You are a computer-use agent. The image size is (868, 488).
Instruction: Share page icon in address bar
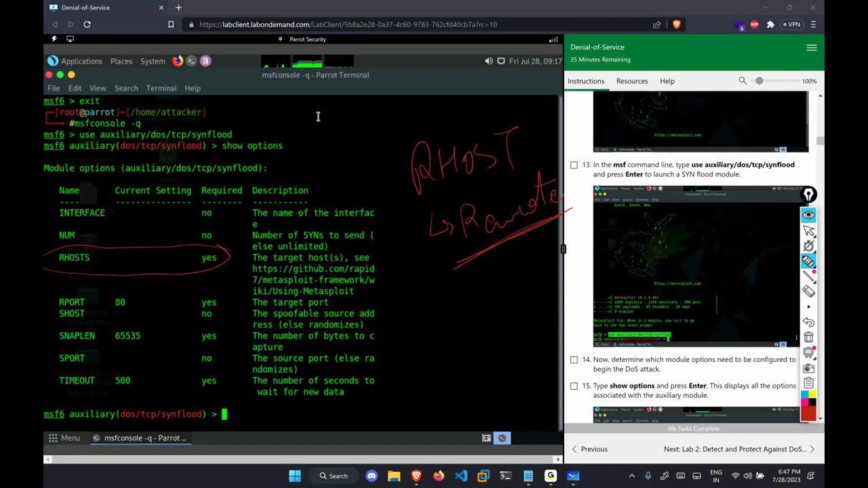656,24
